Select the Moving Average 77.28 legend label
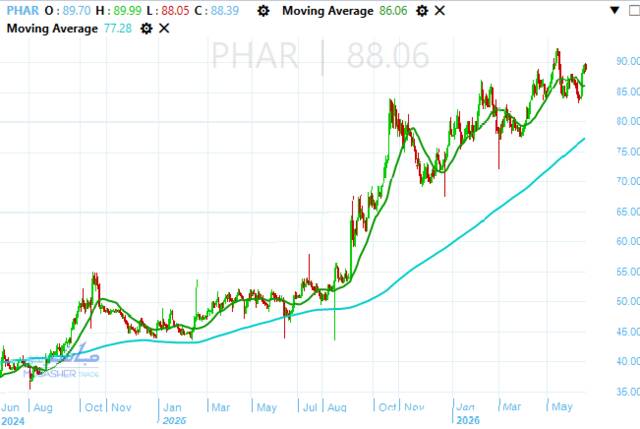 [52, 29]
